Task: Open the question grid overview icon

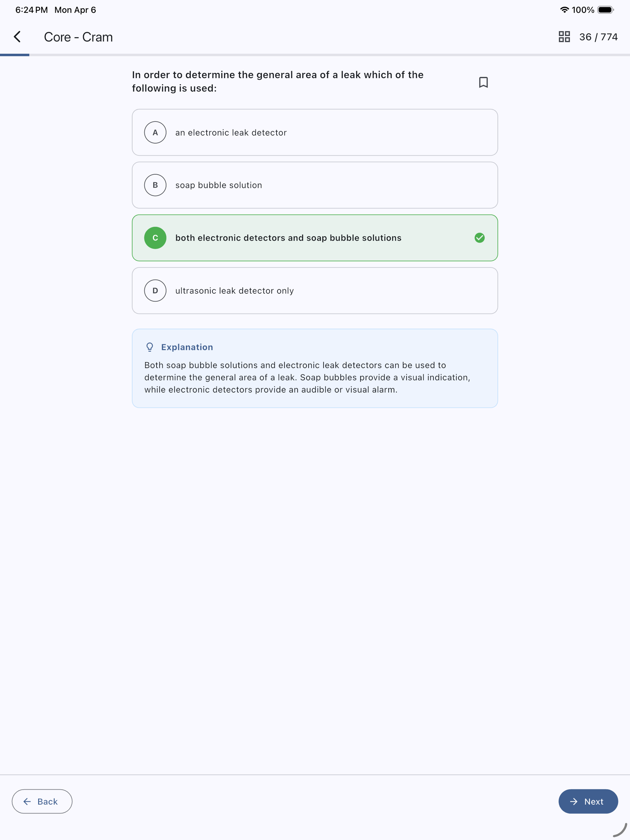Action: (564, 37)
